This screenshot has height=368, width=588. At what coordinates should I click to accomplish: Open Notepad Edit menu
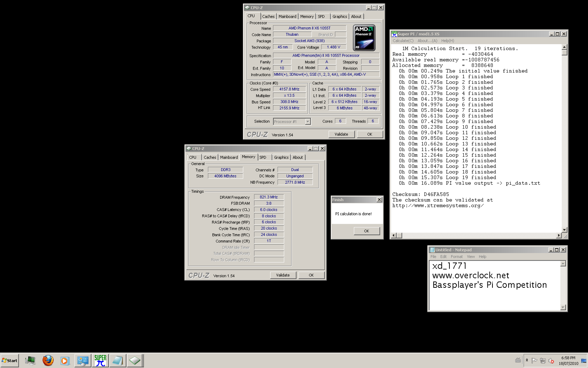443,257
